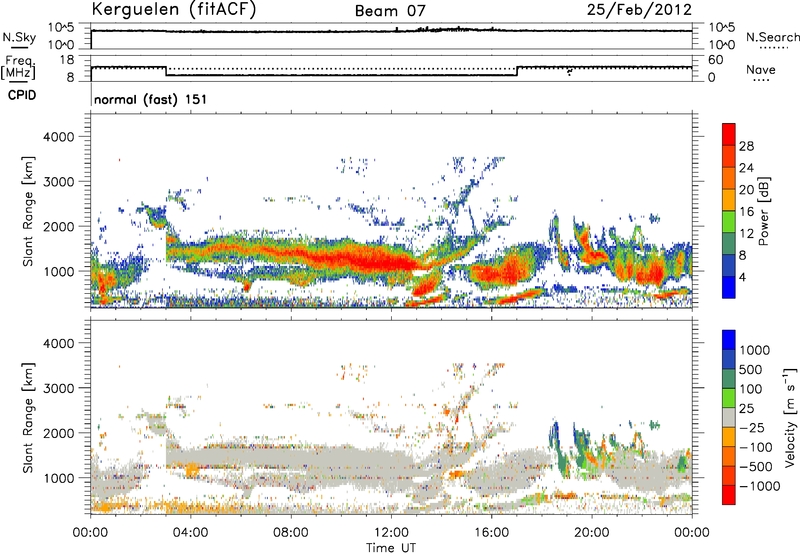Click the 'Beam 07' heading
The width and height of the screenshot is (800, 554).
tap(390, 11)
